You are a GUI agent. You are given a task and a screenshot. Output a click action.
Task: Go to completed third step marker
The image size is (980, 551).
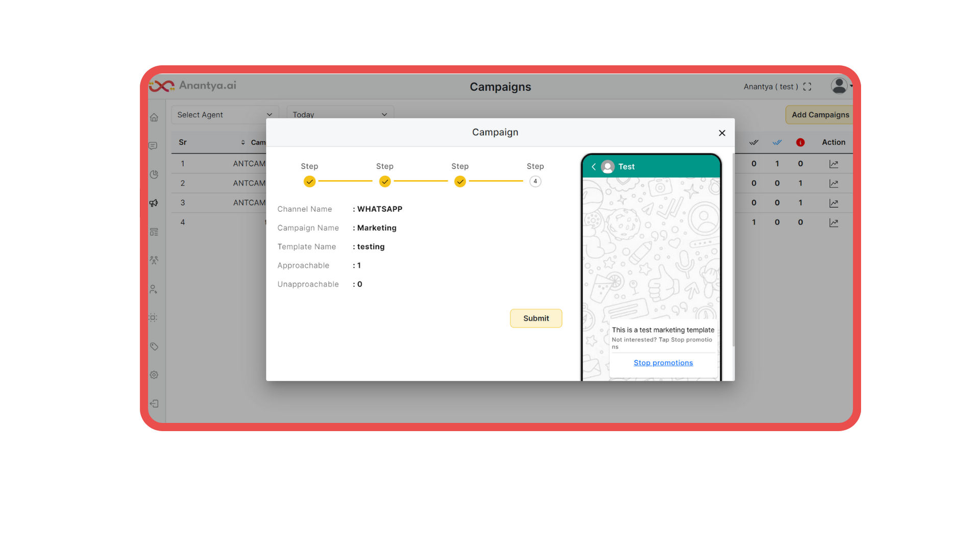click(460, 182)
